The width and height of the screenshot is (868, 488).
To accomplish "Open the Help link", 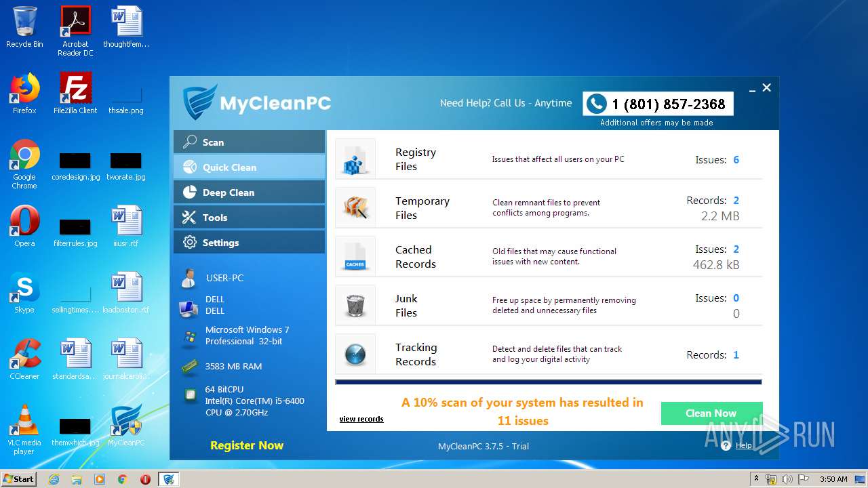I will 744,445.
